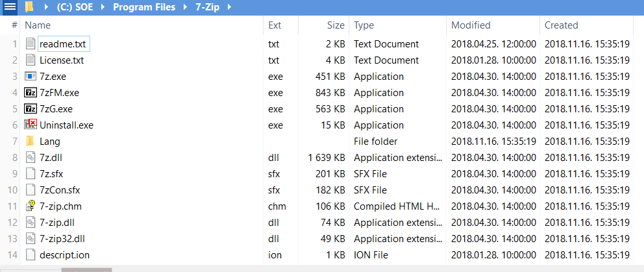
Task: Sort files by Name column header
Action: [38, 25]
